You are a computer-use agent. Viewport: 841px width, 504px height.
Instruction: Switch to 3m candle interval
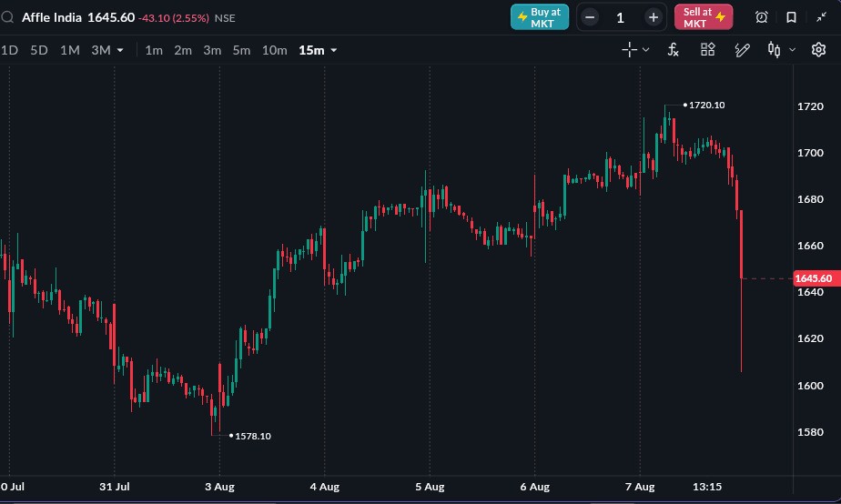pos(212,50)
